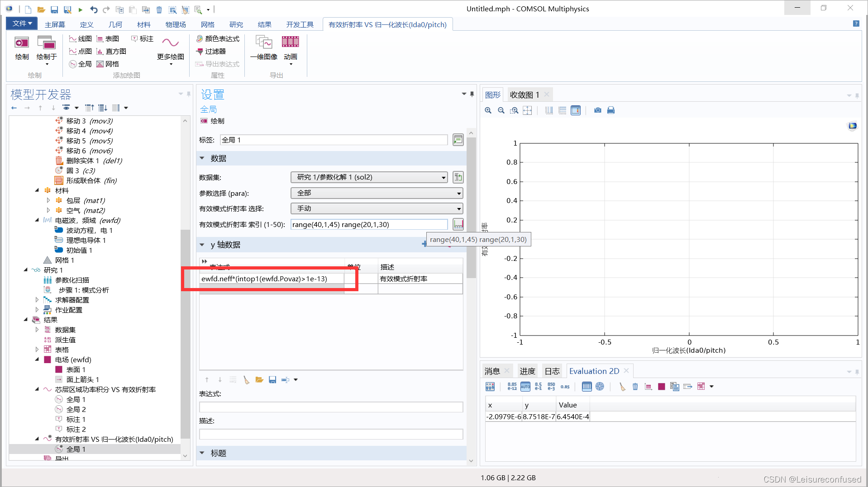Edit the 有效模式折射率 索引 range field
Viewport: 868px width, 487px height.
[x=369, y=224]
